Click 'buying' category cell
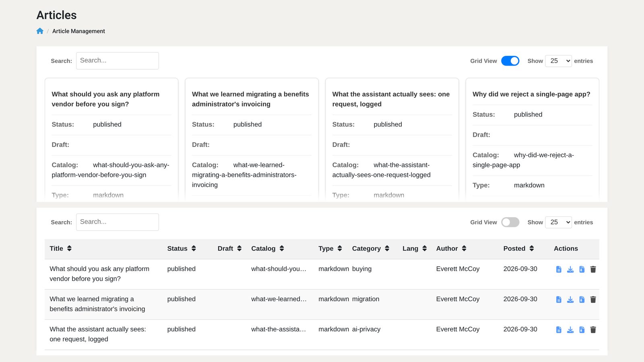This screenshot has width=644, height=362. [x=362, y=269]
